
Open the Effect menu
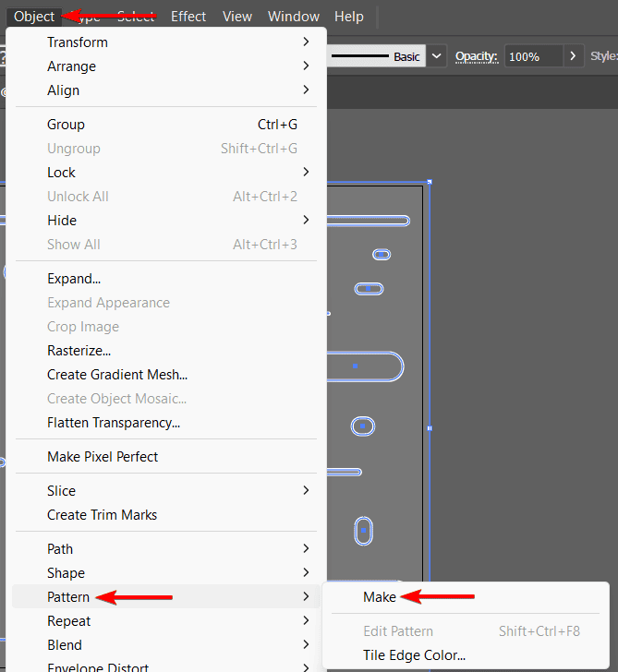[188, 17]
